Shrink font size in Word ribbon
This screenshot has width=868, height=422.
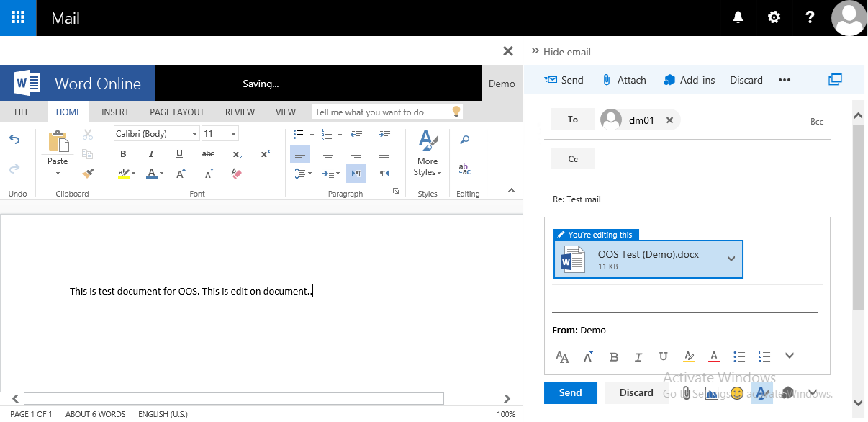click(x=209, y=174)
